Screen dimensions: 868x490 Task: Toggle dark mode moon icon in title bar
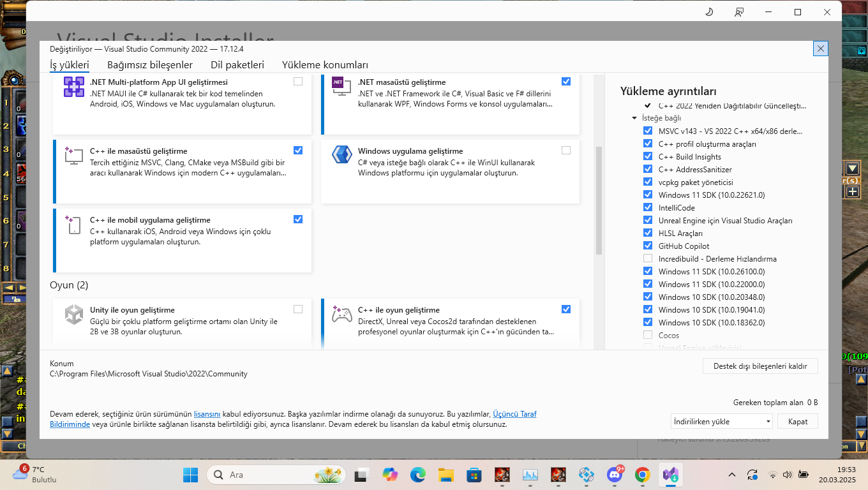coord(709,12)
